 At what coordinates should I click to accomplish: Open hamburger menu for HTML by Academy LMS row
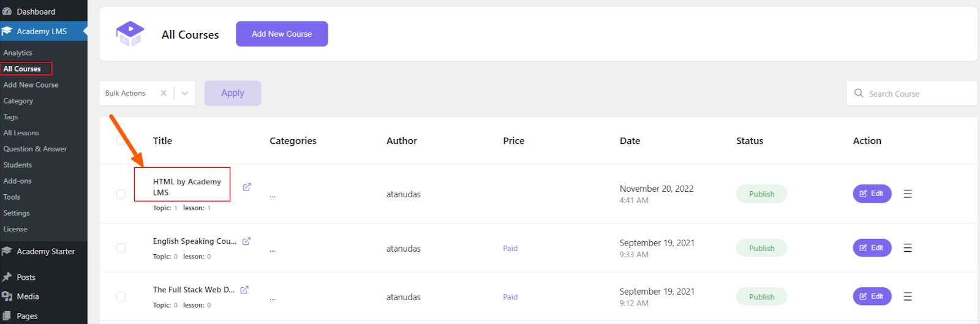tap(908, 194)
